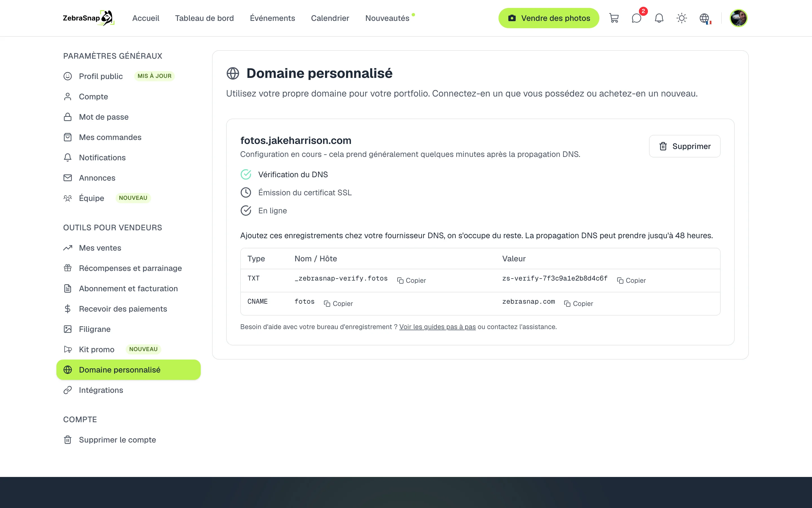Delete domain with Supprimer button
Screen dimensions: 812x508
click(685, 146)
